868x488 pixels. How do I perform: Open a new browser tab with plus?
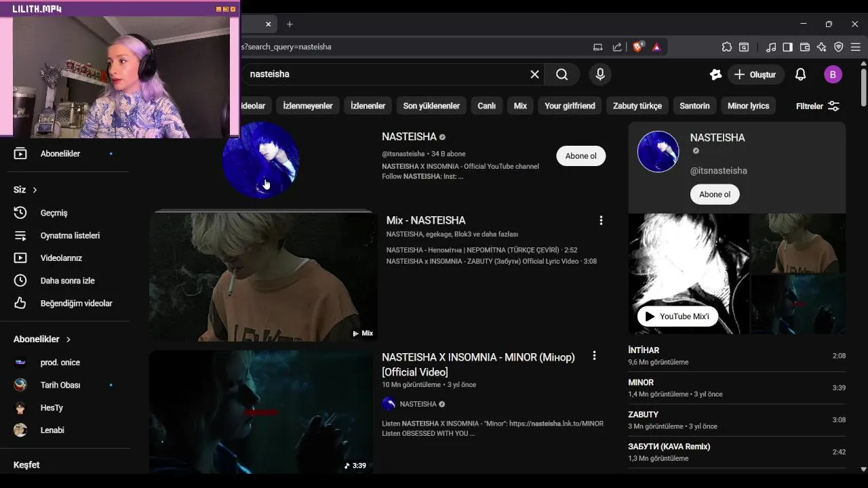[290, 24]
